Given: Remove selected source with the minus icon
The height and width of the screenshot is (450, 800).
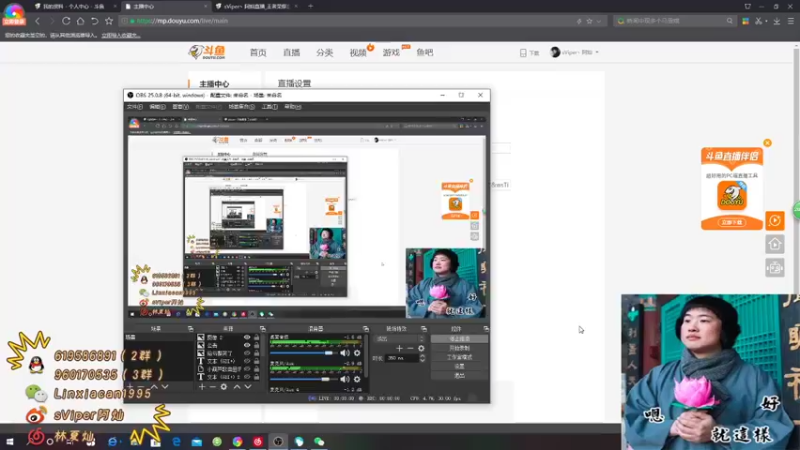Looking at the screenshot, I should point(213,387).
